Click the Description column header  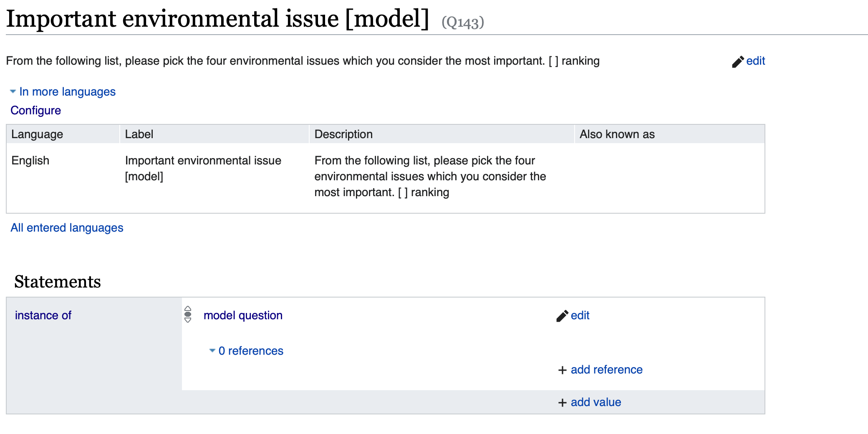point(343,134)
